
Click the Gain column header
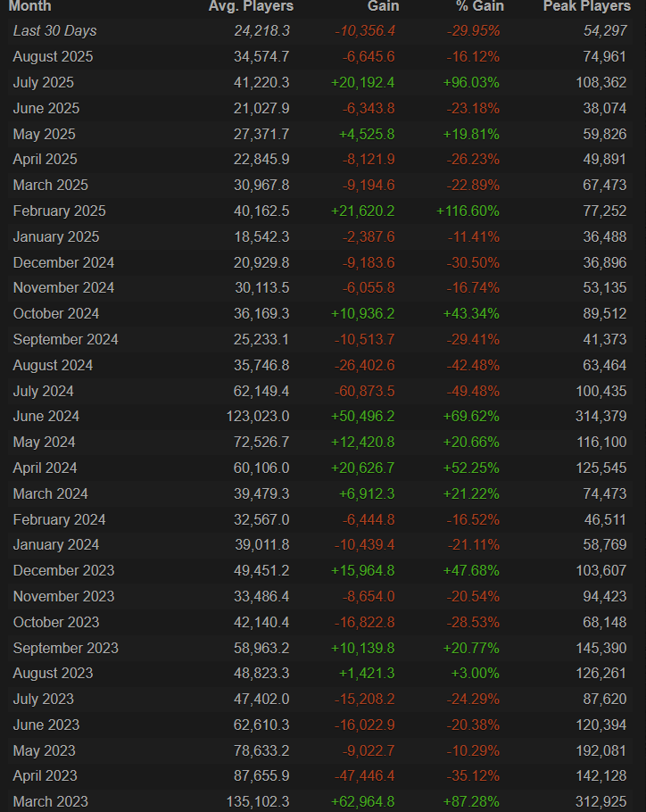point(384,6)
